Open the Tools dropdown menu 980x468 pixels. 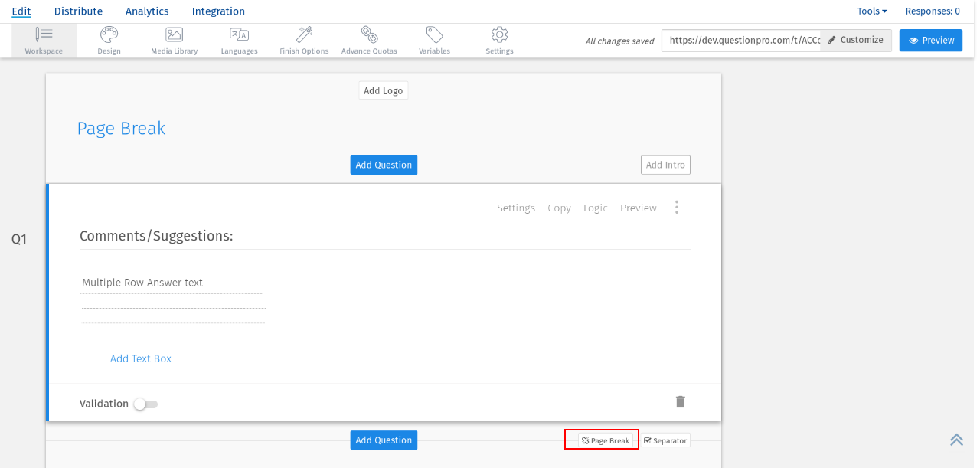[871, 11]
